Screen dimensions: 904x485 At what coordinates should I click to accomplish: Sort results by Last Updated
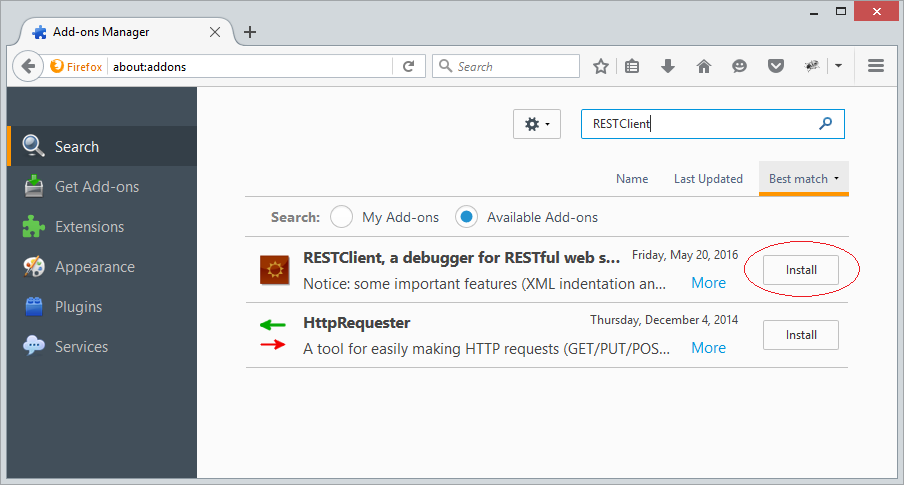point(708,179)
